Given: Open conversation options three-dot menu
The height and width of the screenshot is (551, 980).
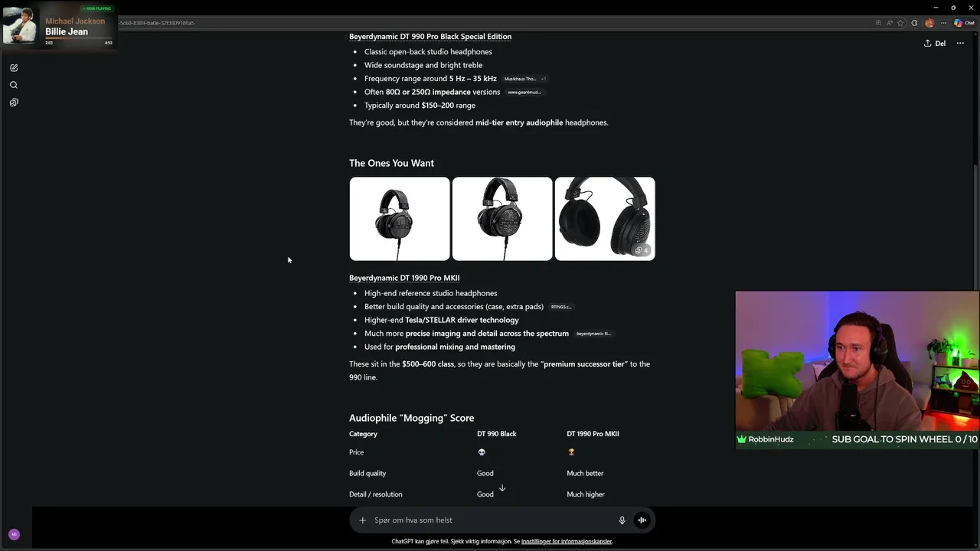Looking at the screenshot, I should pyautogui.click(x=960, y=44).
